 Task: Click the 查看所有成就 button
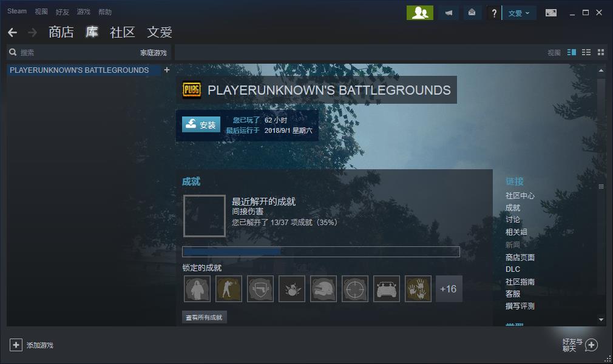[204, 317]
